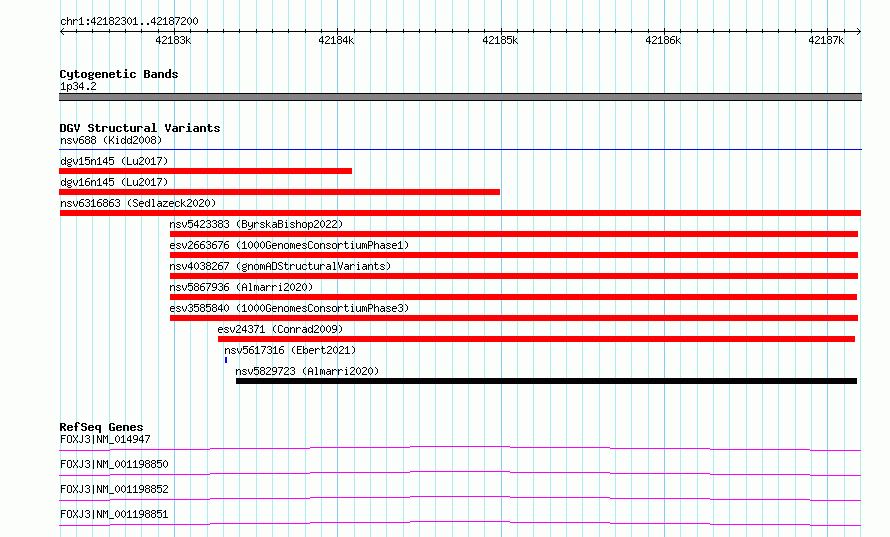Click the nsv5829723 (Almarri2020) label
The width and height of the screenshot is (890, 537).
click(307, 371)
